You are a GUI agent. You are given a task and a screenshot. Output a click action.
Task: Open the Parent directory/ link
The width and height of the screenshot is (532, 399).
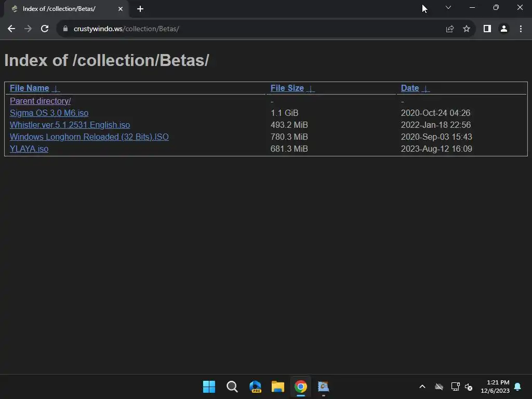click(x=41, y=101)
